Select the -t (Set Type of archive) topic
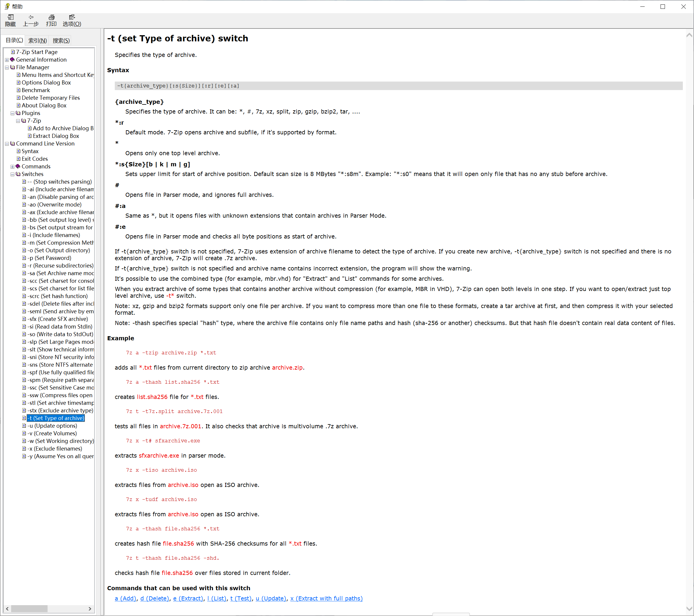 pos(56,418)
